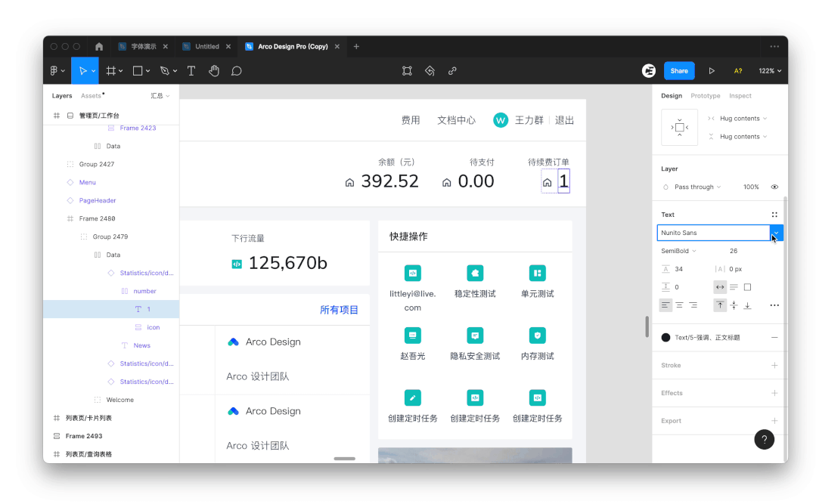
Task: Open the text style picker (four dots)
Action: click(774, 215)
